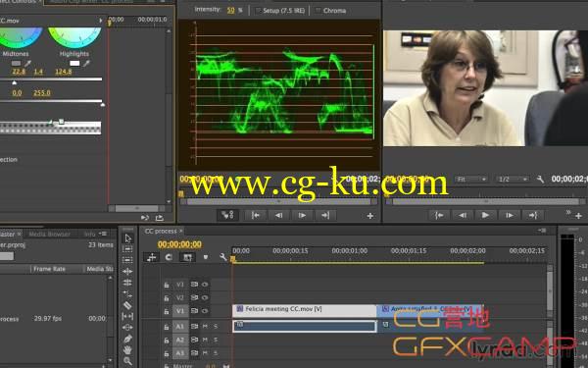The width and height of the screenshot is (588, 368).
Task: Hide track V3 with eye toggle
Action: 205,285
